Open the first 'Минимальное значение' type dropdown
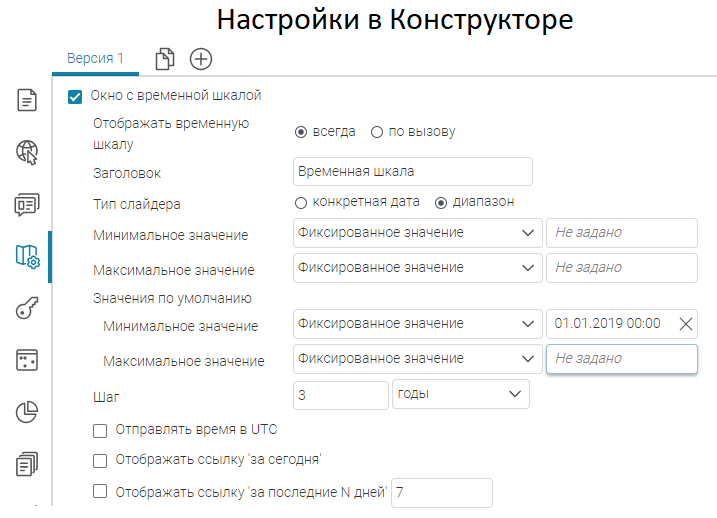Image resolution: width=717 pixels, height=518 pixels. point(417,233)
